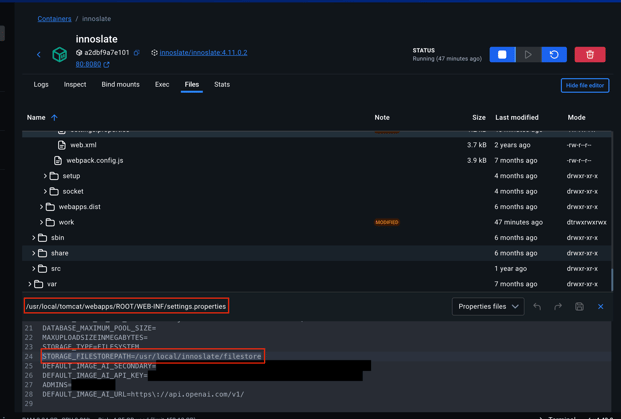Delete the container with trash button
621x419 pixels.
590,55
